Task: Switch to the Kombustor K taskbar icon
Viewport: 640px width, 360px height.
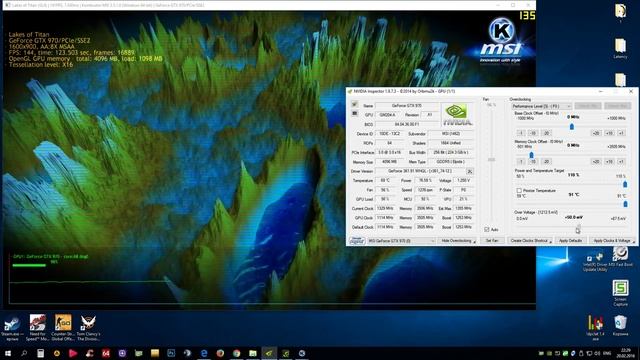Action: [x=302, y=353]
